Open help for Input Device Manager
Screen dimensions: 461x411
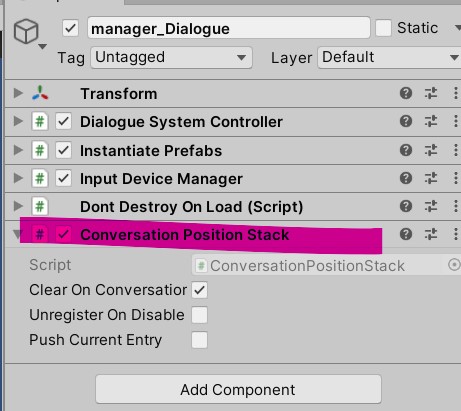click(x=406, y=178)
